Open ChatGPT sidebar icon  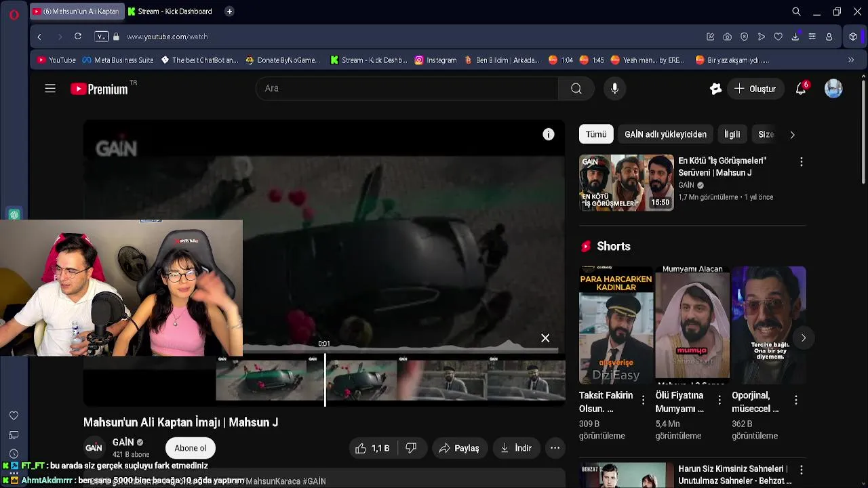[14, 215]
